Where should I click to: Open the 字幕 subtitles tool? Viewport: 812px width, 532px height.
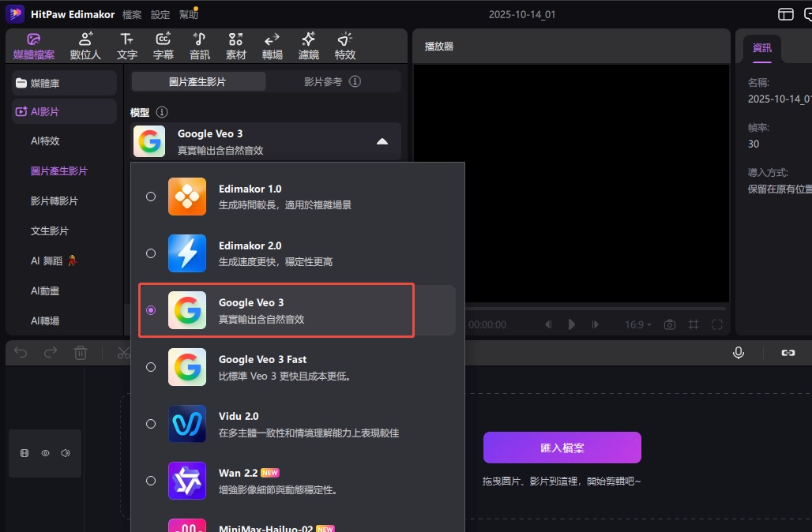[x=164, y=47]
